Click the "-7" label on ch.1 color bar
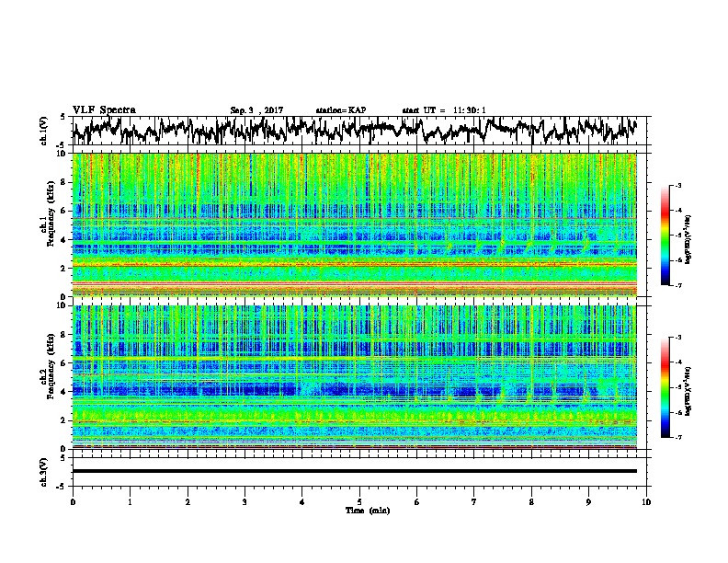Image resolution: width=728 pixels, height=563 pixels. coord(678,285)
